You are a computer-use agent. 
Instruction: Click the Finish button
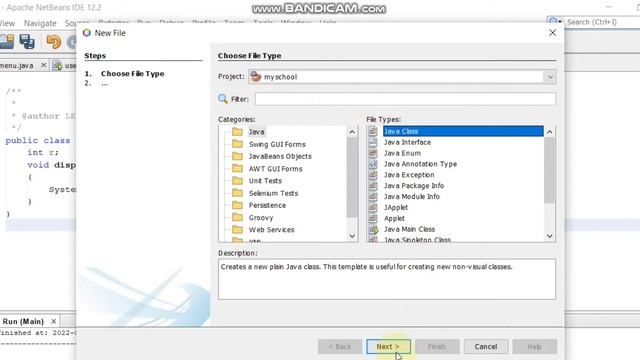[437, 347]
